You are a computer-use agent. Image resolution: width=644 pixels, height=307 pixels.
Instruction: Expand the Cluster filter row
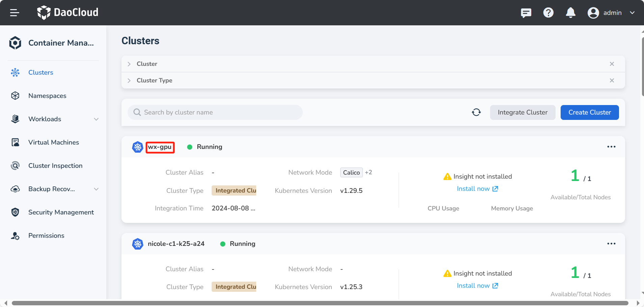[129, 64]
